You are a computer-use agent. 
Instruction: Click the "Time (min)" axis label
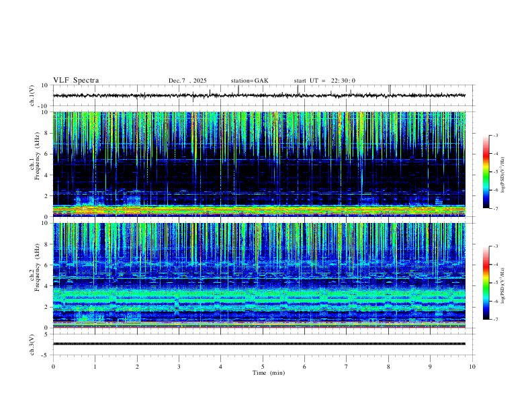(x=269, y=373)
